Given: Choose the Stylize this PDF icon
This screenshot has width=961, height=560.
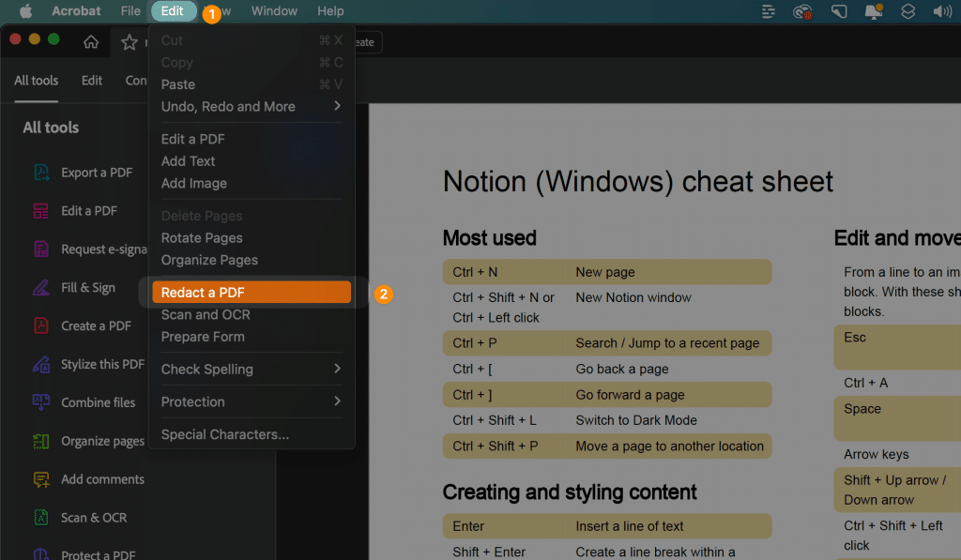Looking at the screenshot, I should tap(41, 364).
